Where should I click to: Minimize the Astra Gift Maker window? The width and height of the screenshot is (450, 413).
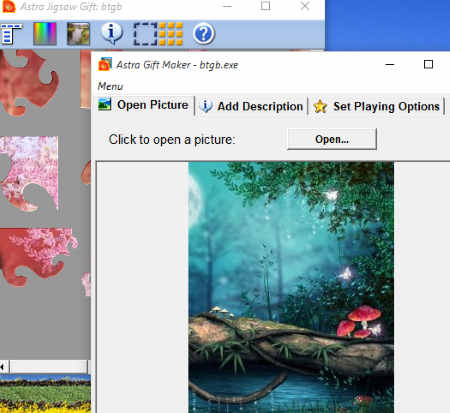click(x=390, y=64)
